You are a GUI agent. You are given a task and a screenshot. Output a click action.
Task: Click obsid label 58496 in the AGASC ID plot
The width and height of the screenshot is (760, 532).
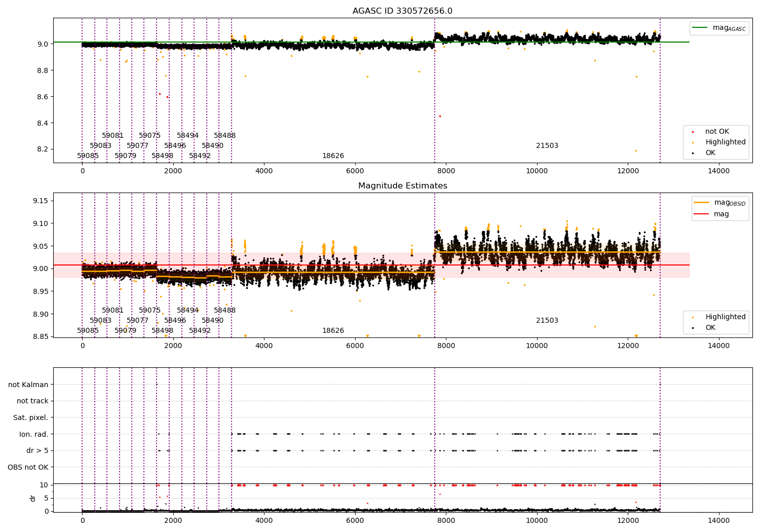tap(175, 146)
